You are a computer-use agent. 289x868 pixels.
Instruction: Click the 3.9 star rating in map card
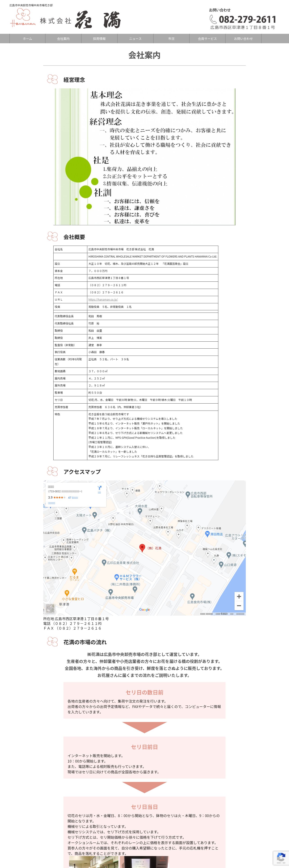pos(56,498)
